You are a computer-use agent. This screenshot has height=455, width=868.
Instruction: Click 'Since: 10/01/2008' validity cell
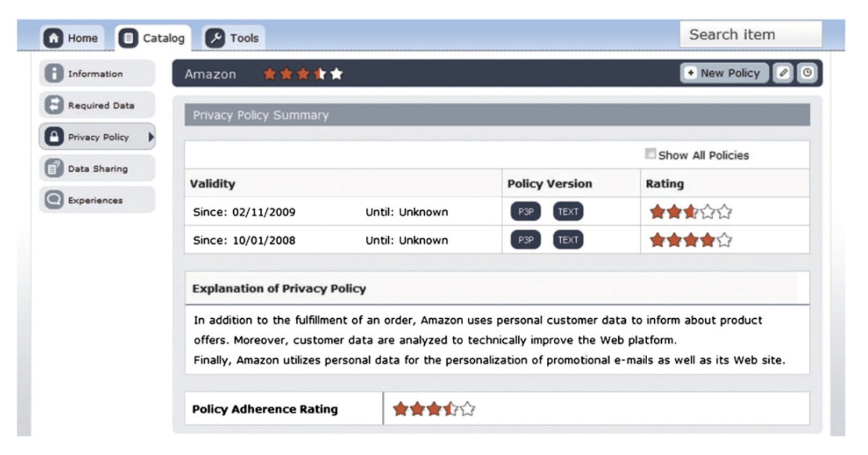point(244,240)
